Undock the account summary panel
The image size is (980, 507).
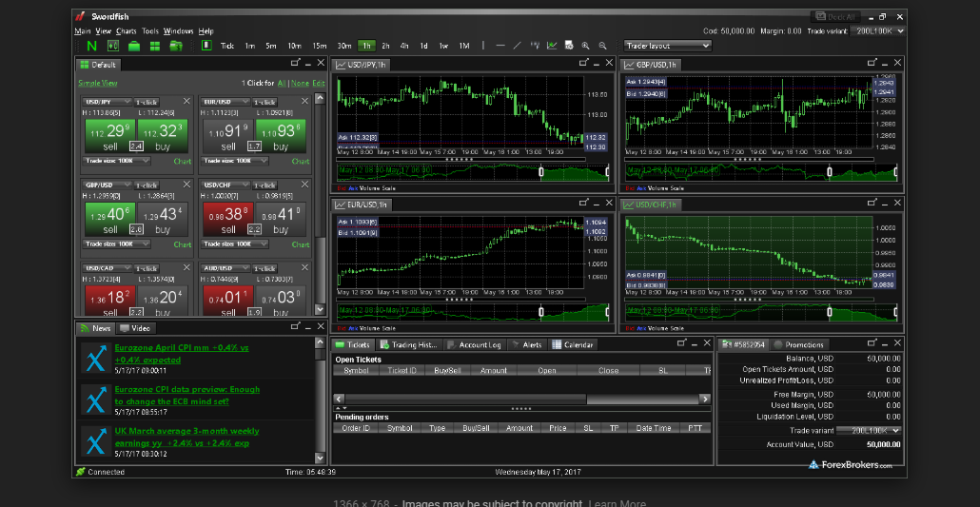click(872, 342)
